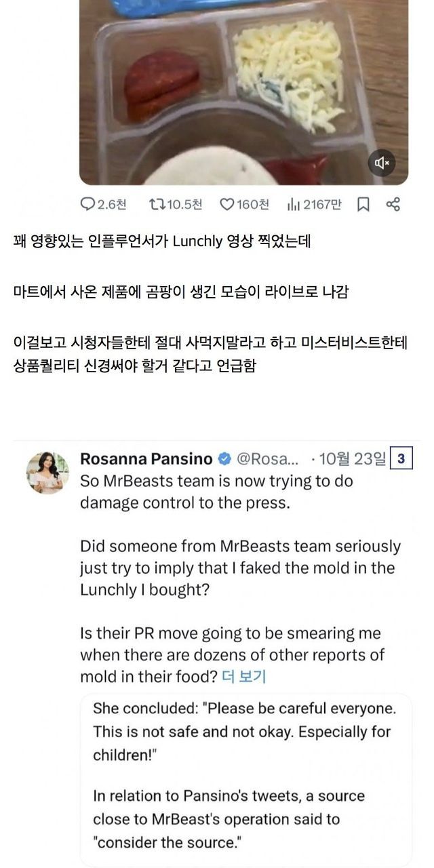Unmute the video with the speaker icon
This screenshot has height=868, width=434.
[x=382, y=162]
